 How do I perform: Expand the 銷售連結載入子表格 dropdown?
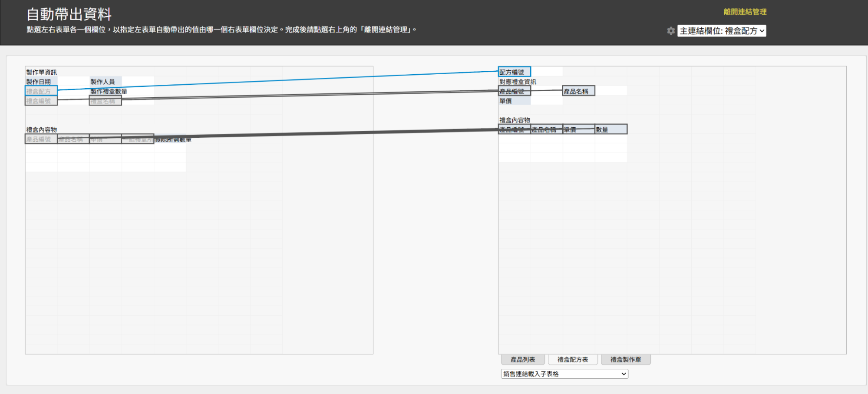[564, 374]
